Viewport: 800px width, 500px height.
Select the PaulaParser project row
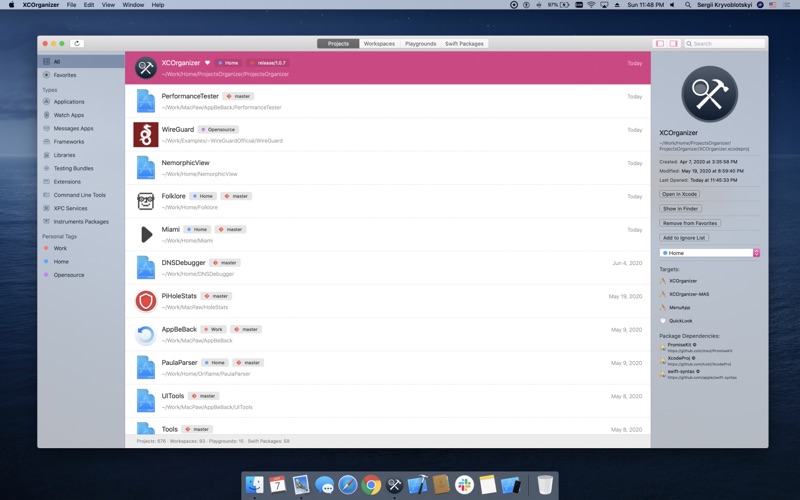388,368
